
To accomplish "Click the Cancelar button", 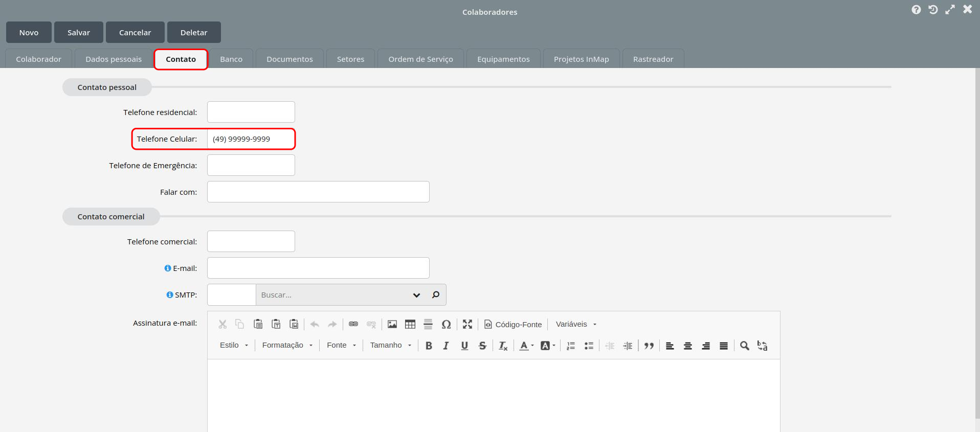I will [135, 32].
